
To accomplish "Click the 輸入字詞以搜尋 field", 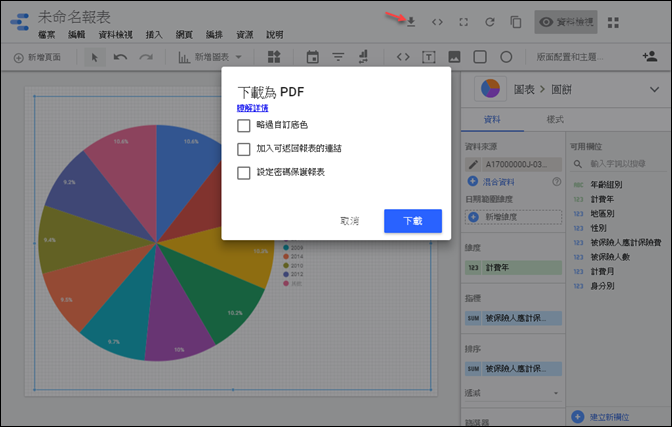I will pyautogui.click(x=618, y=164).
